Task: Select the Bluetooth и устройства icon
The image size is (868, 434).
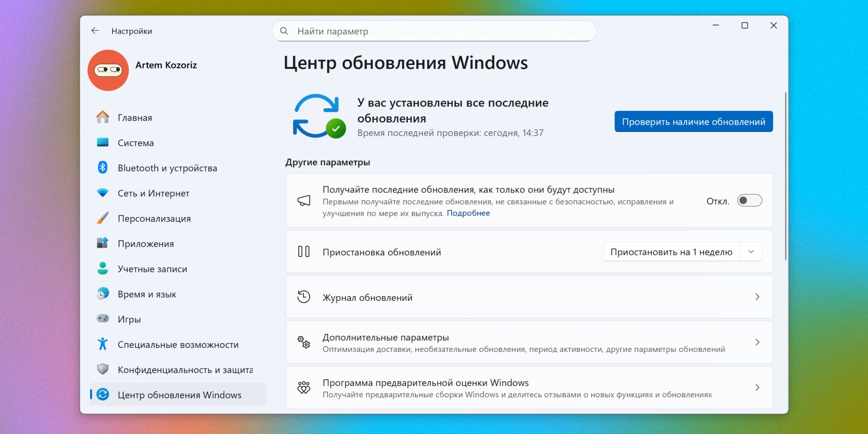Action: click(x=103, y=168)
